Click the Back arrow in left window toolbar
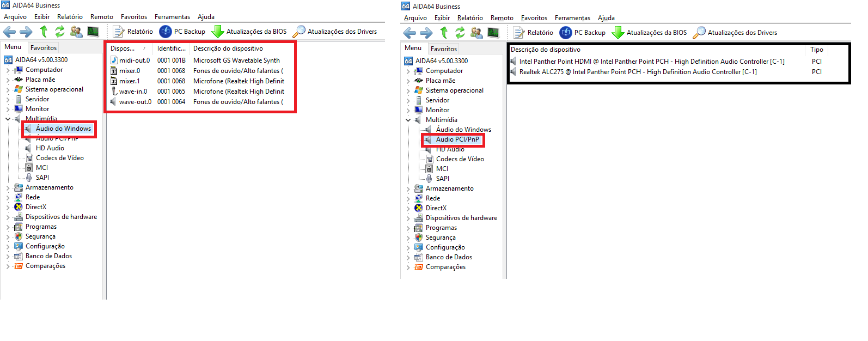The image size is (868, 341). pos(10,32)
